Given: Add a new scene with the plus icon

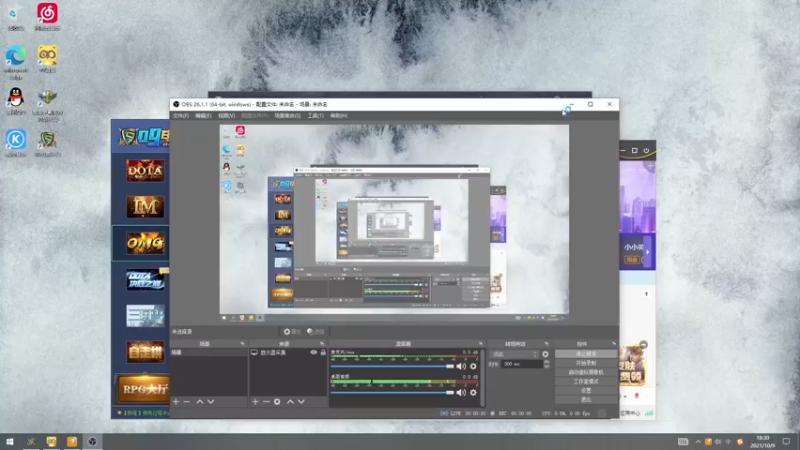Looking at the screenshot, I should click(x=176, y=402).
